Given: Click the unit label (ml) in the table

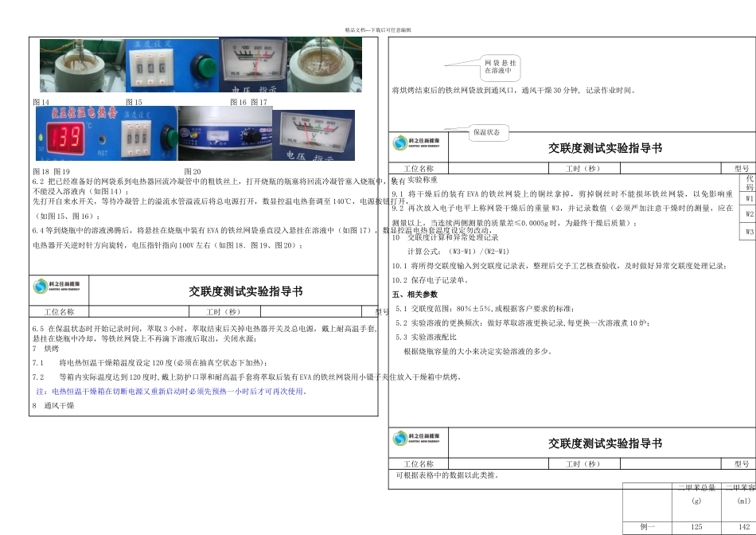Looking at the screenshot, I should (x=744, y=501).
